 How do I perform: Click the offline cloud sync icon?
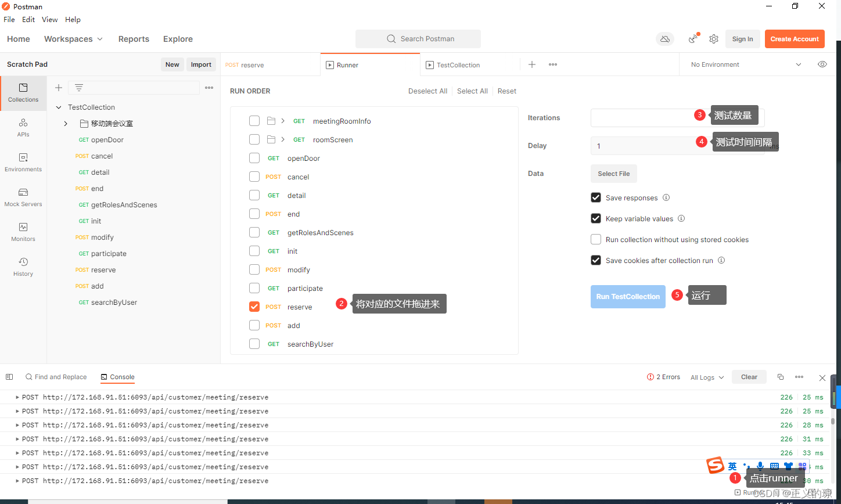(665, 39)
